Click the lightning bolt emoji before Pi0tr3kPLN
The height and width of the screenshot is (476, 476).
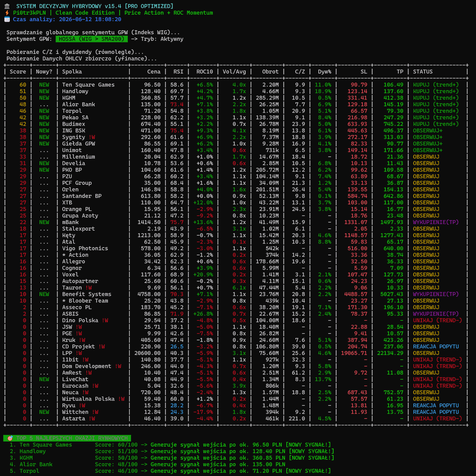7,13
